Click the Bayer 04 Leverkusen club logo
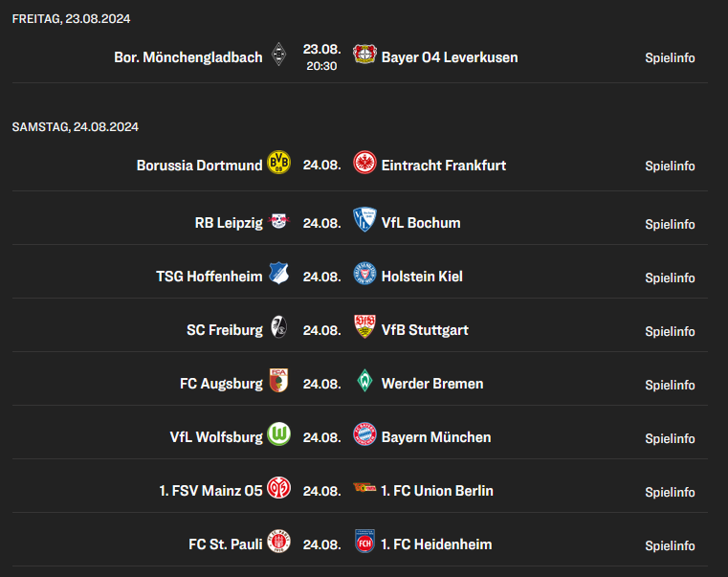This screenshot has height=577, width=728. [364, 54]
